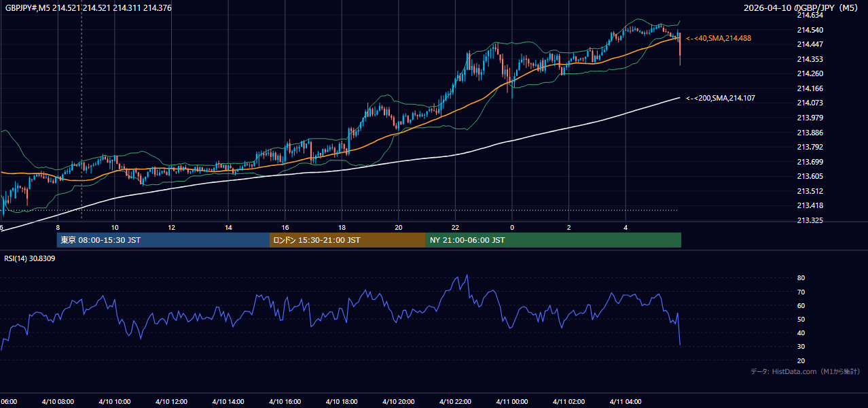Click hour marker 18 below the price chart
The width and height of the screenshot is (868, 408).
tap(342, 228)
